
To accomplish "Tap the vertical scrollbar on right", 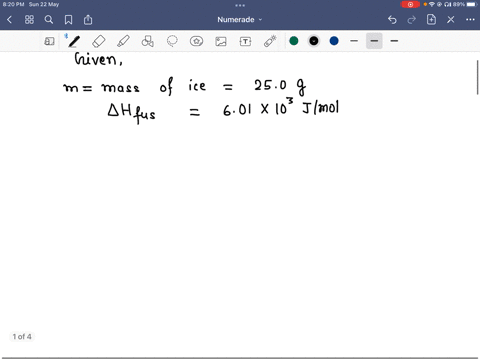I will click(478, 77).
